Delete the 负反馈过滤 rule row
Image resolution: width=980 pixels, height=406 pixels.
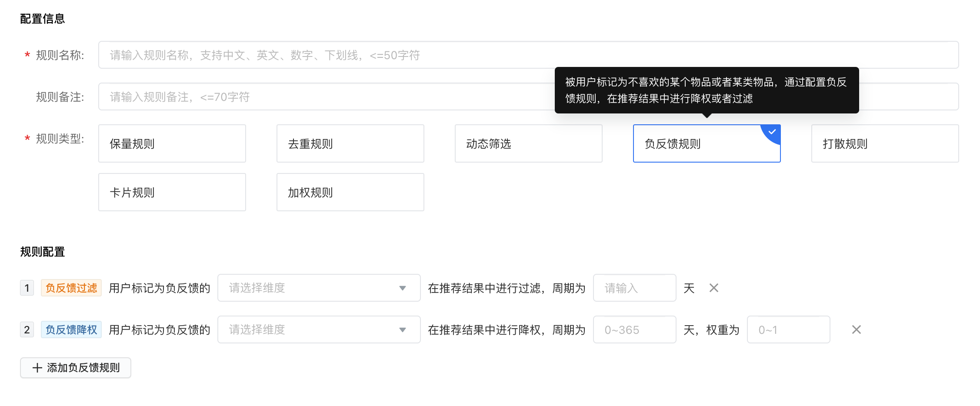click(713, 288)
